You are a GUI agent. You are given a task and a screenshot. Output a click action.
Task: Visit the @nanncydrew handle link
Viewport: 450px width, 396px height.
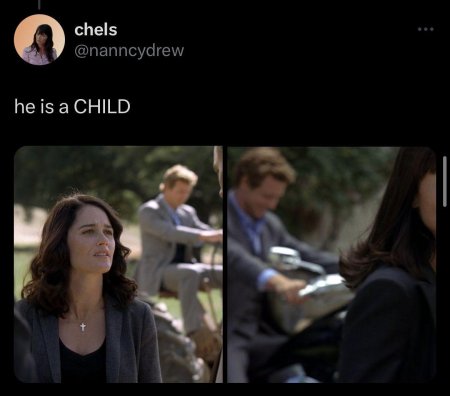(129, 51)
